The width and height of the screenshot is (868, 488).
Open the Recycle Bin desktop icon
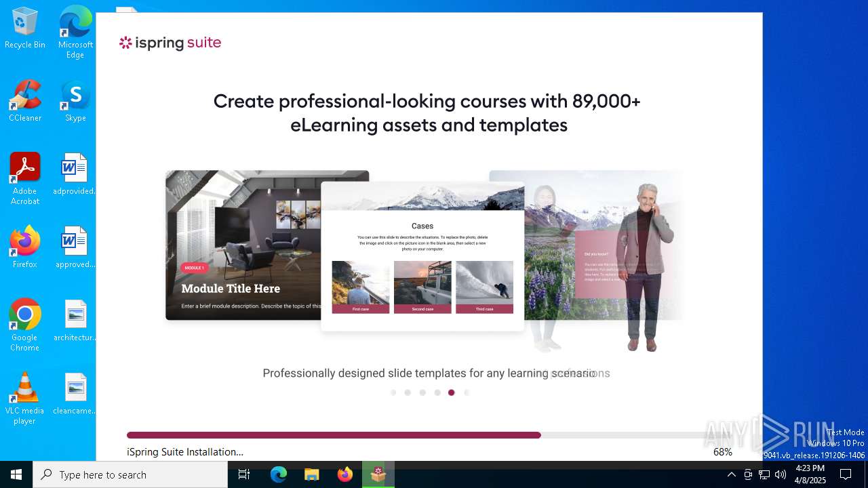(25, 28)
